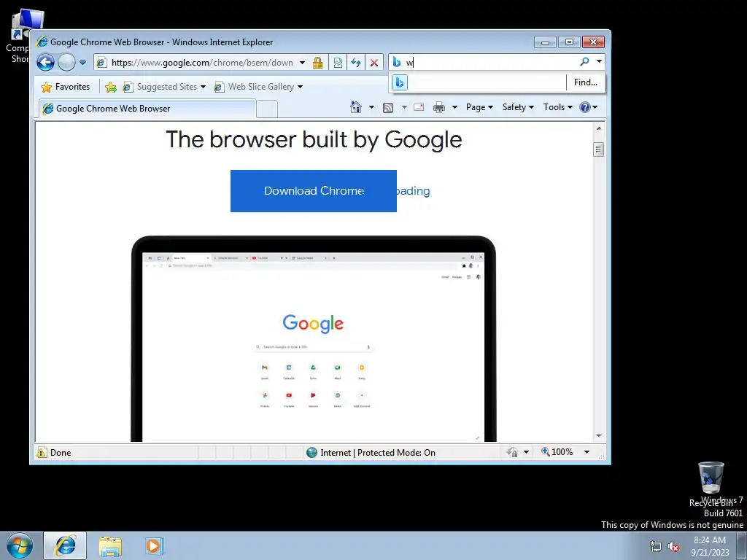Click Internet Explorer taskbar icon

pyautogui.click(x=65, y=545)
